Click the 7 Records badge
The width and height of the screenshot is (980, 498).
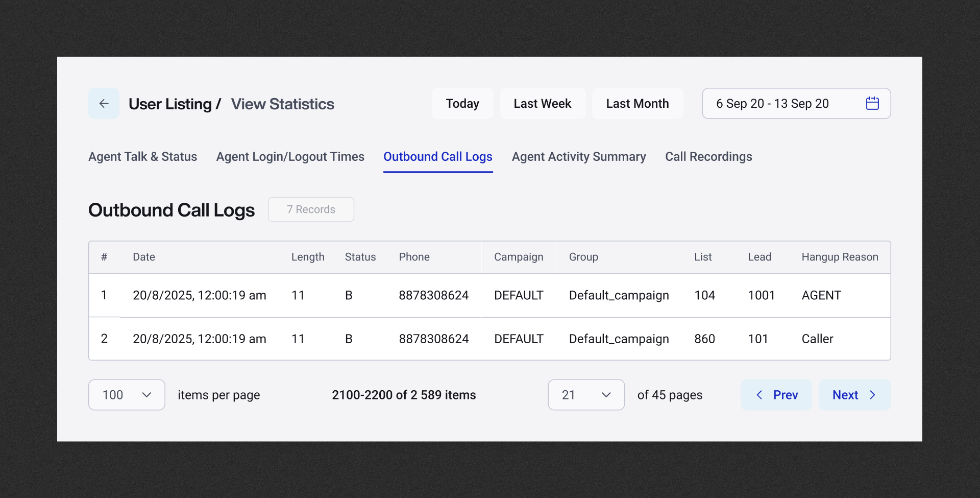coord(311,209)
